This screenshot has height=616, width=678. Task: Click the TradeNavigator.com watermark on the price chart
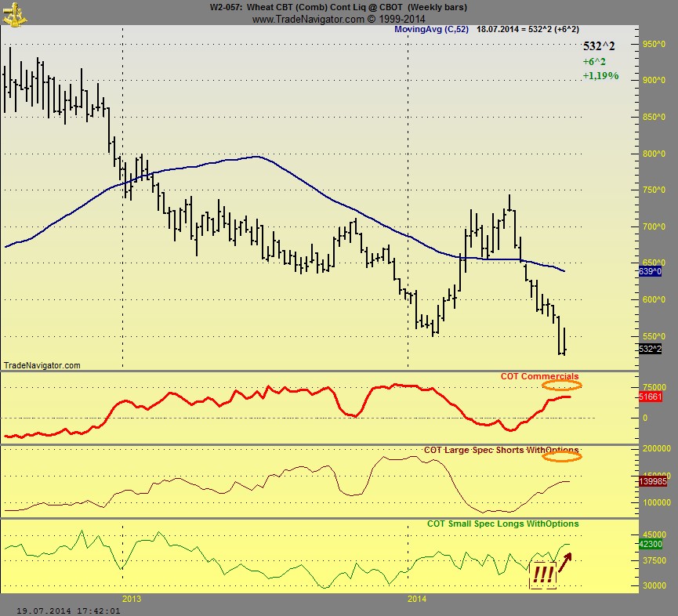coord(42,365)
